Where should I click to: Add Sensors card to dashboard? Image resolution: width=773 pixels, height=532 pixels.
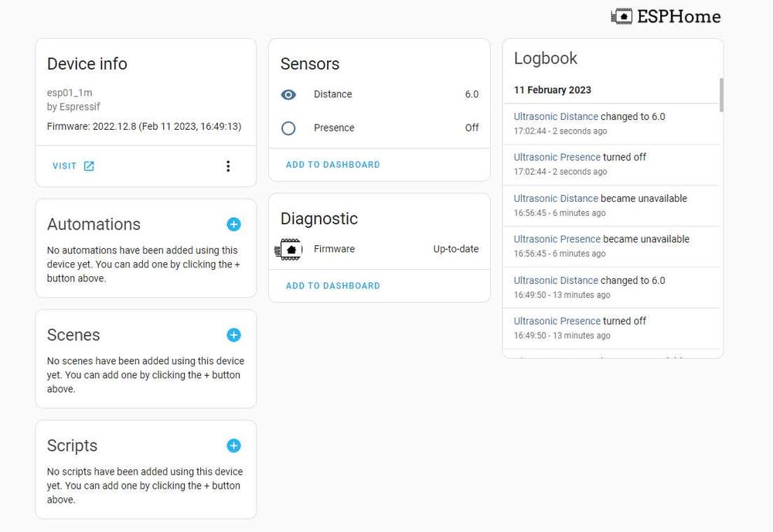click(332, 165)
